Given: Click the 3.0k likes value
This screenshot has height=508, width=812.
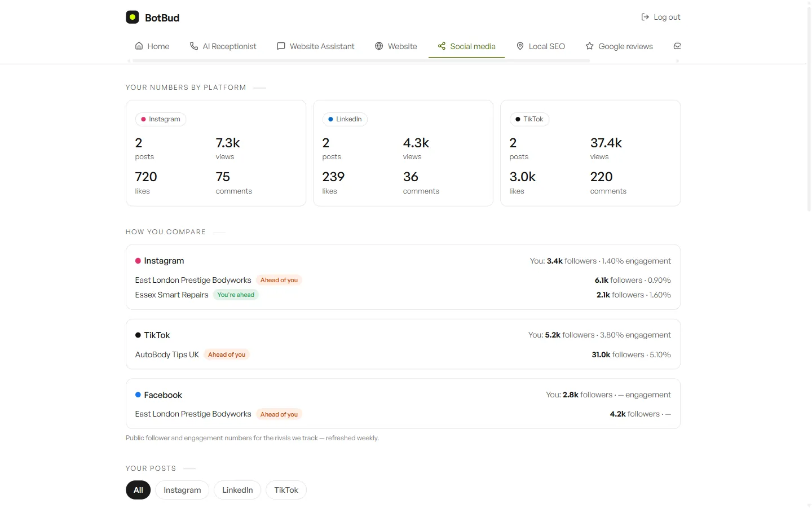Looking at the screenshot, I should [x=523, y=177].
